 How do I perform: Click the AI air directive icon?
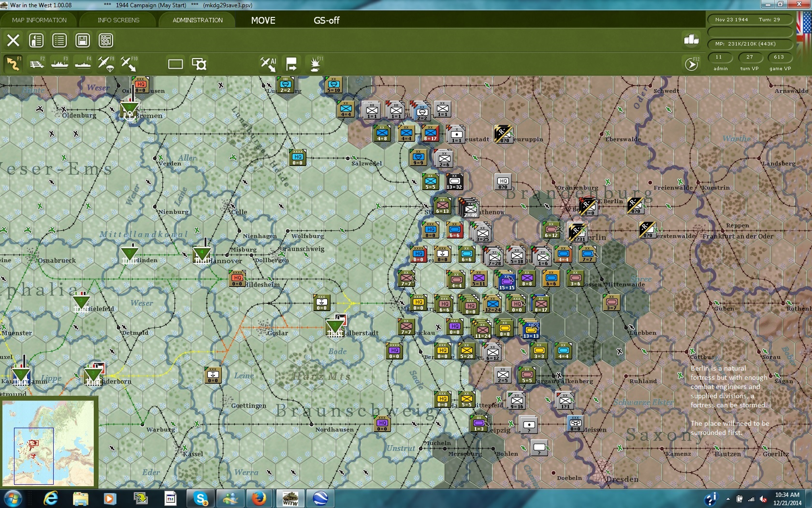tap(268, 64)
